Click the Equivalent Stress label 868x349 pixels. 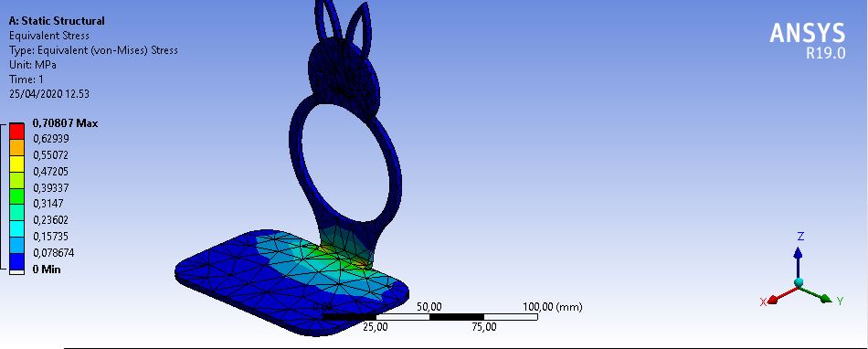pyautogui.click(x=49, y=36)
